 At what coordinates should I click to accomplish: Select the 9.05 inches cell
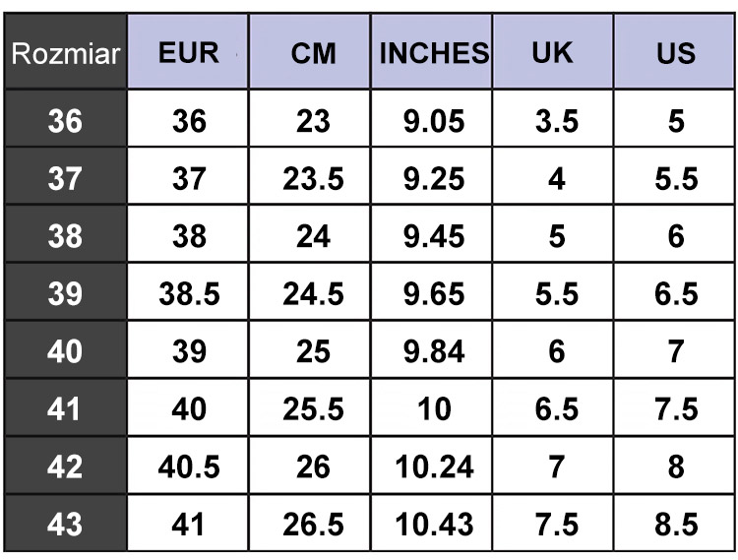pyautogui.click(x=432, y=118)
